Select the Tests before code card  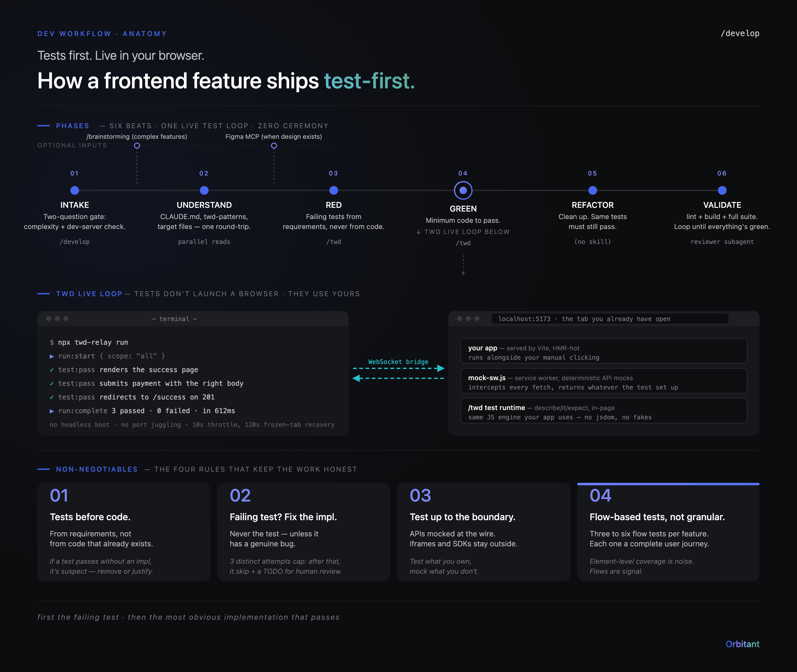(124, 532)
